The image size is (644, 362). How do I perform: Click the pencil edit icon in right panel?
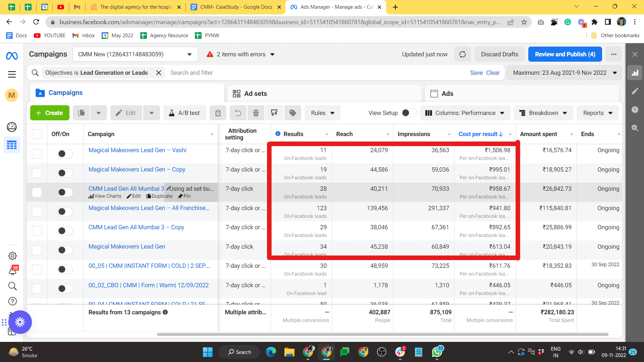click(x=635, y=91)
